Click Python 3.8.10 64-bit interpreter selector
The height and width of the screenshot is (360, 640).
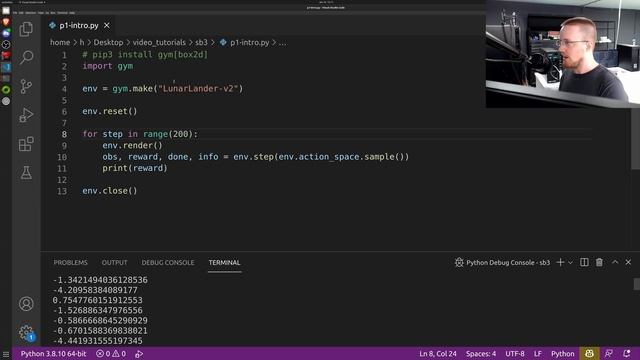pyautogui.click(x=53, y=353)
